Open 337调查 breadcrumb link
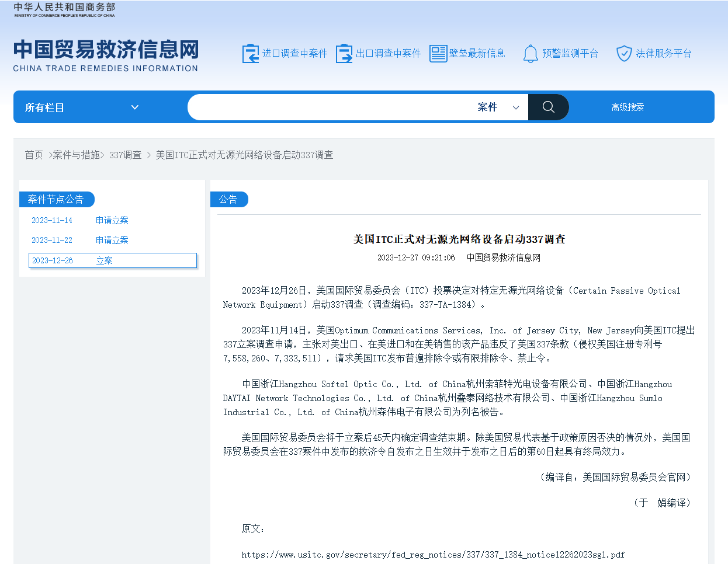This screenshot has width=728, height=564. pyautogui.click(x=125, y=155)
